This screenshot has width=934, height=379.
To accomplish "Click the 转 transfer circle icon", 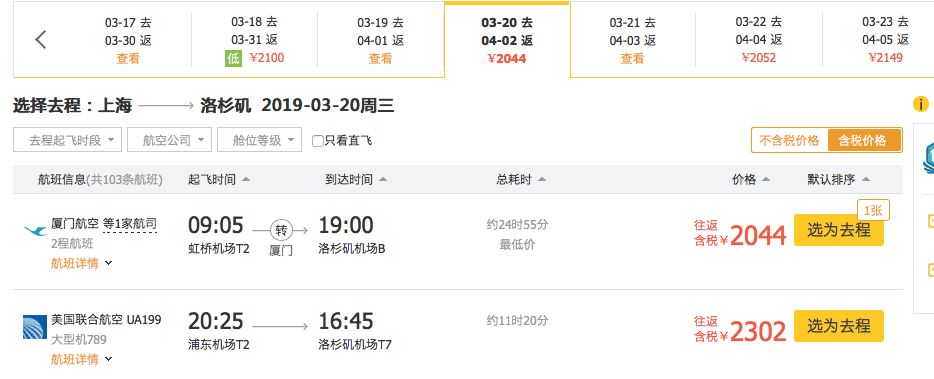I will 281,229.
